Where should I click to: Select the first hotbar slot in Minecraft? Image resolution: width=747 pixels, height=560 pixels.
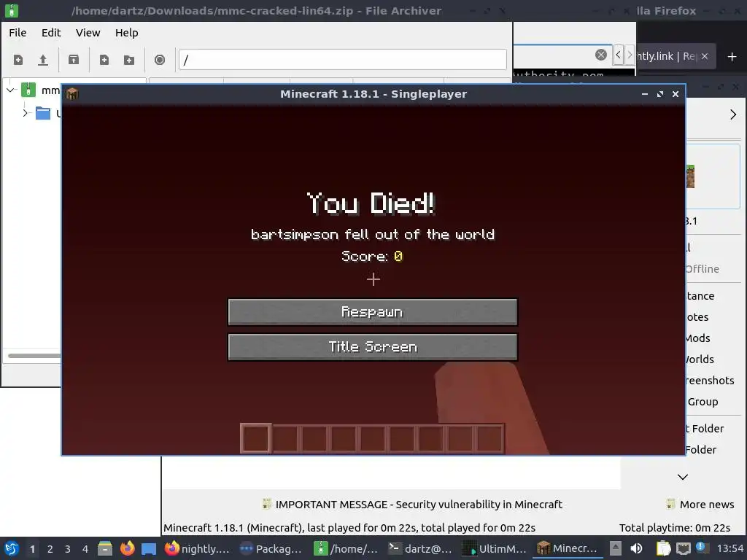[x=256, y=438]
